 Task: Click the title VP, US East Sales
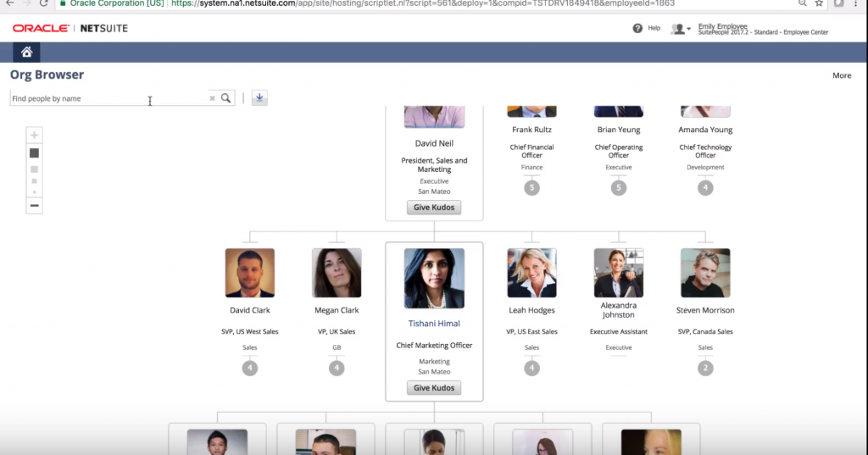(532, 331)
